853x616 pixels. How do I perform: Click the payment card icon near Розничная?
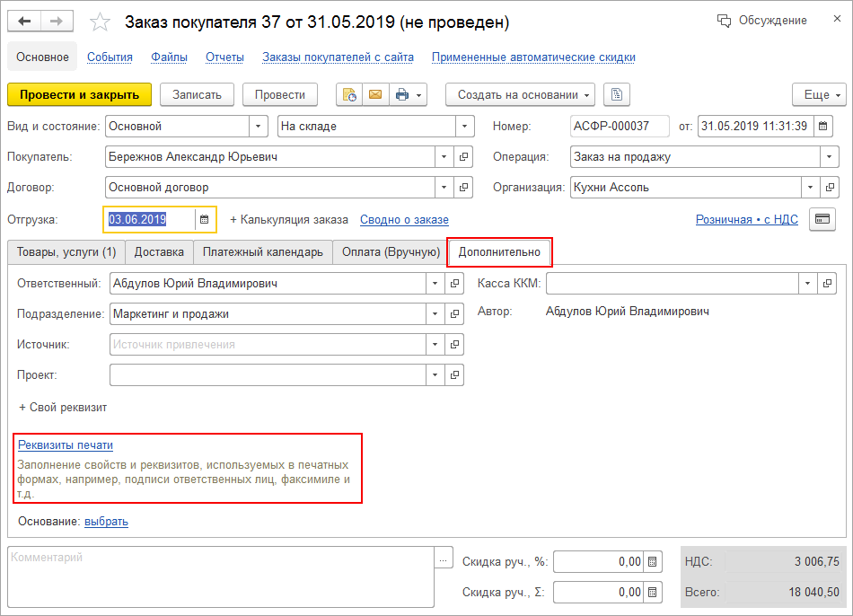pos(822,219)
